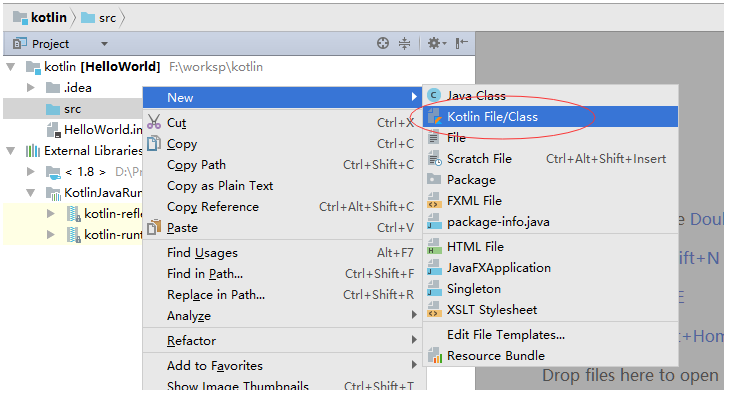This screenshot has width=731, height=395.
Task: Collapse the External Libraries node
Action: click(11, 151)
